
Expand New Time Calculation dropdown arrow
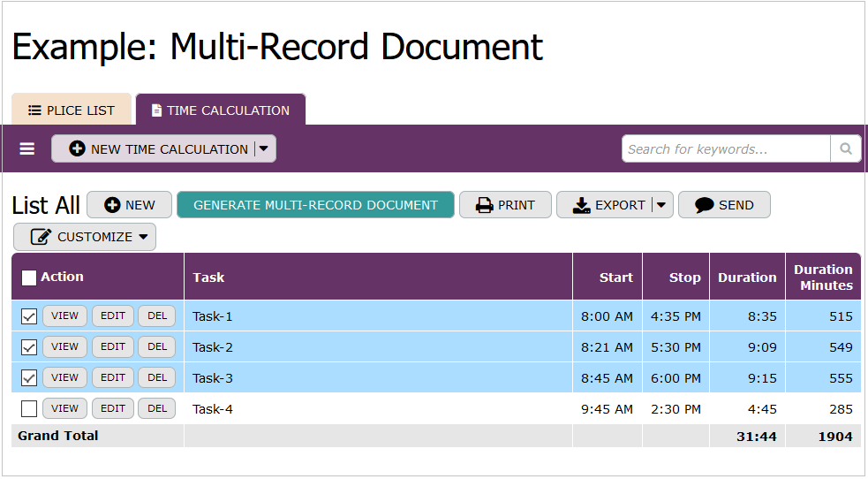click(264, 149)
